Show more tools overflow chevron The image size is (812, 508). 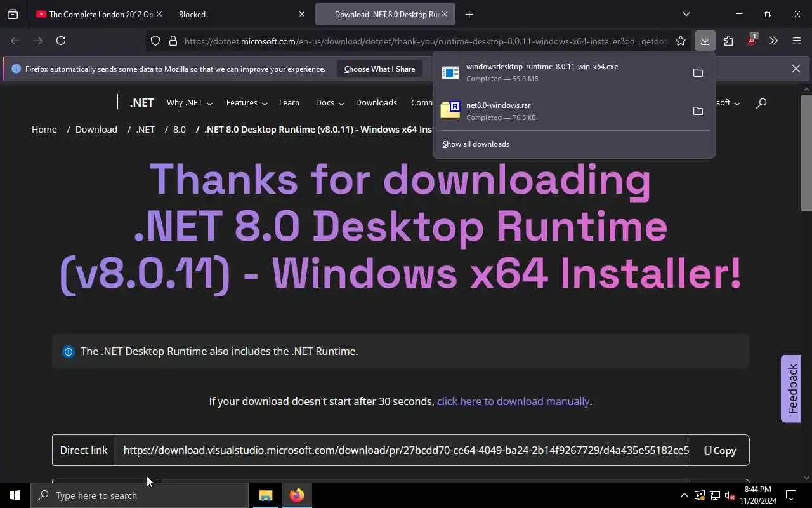[773, 41]
